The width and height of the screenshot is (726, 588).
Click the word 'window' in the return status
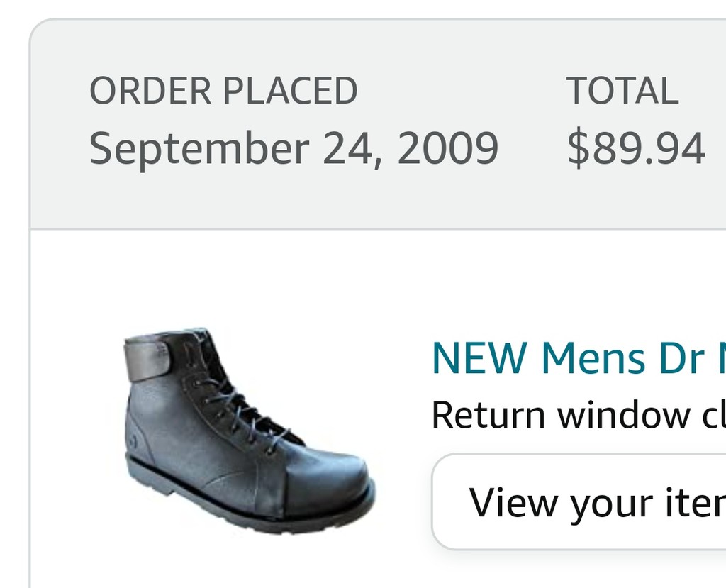(623, 415)
